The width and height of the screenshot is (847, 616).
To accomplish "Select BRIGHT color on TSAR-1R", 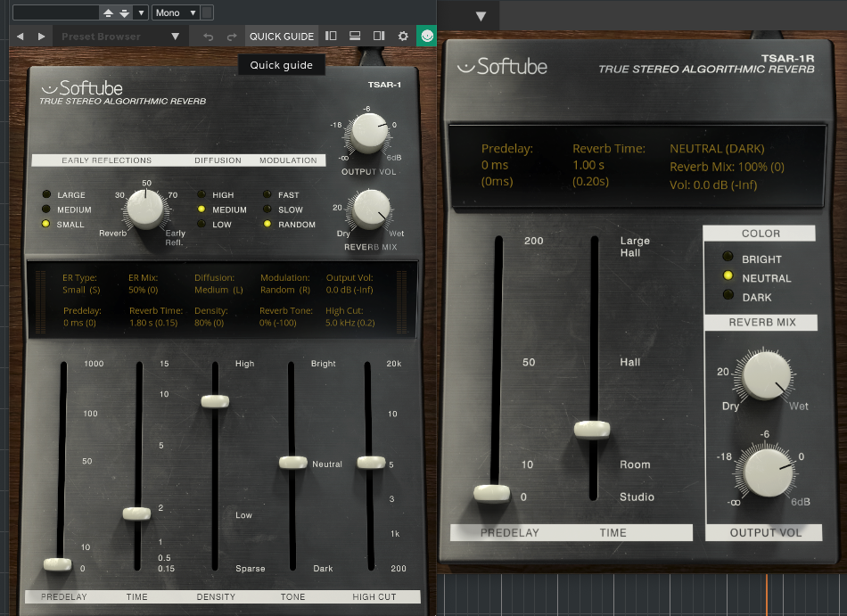I will coord(728,259).
